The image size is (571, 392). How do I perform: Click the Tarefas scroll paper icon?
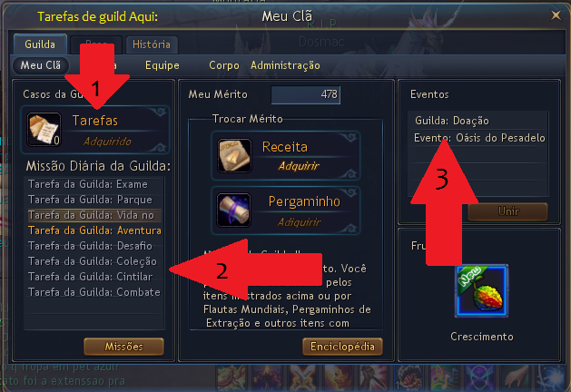44,129
